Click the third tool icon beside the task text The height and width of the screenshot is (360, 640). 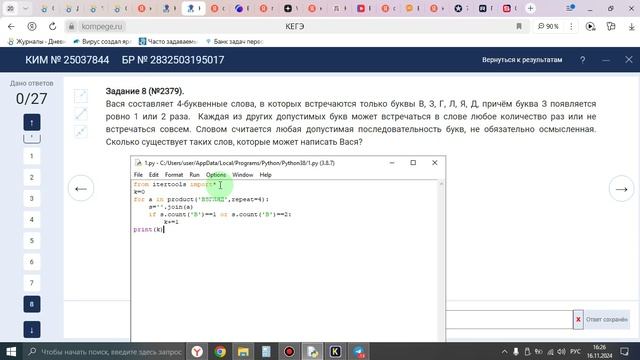[x=81, y=132]
